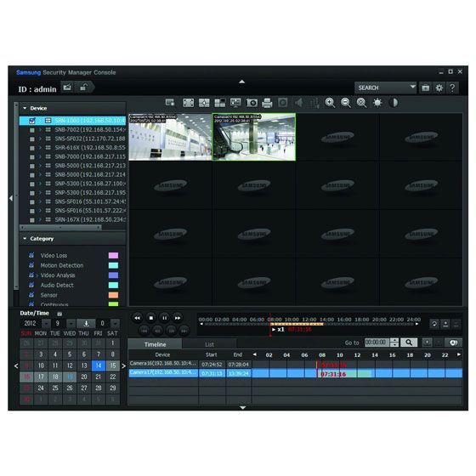476x476 pixels.
Task: Click the question mark help icon
Action: [x=452, y=88]
